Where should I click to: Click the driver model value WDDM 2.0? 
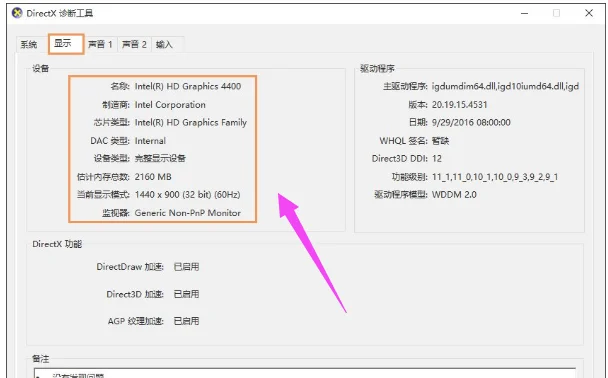(454, 195)
